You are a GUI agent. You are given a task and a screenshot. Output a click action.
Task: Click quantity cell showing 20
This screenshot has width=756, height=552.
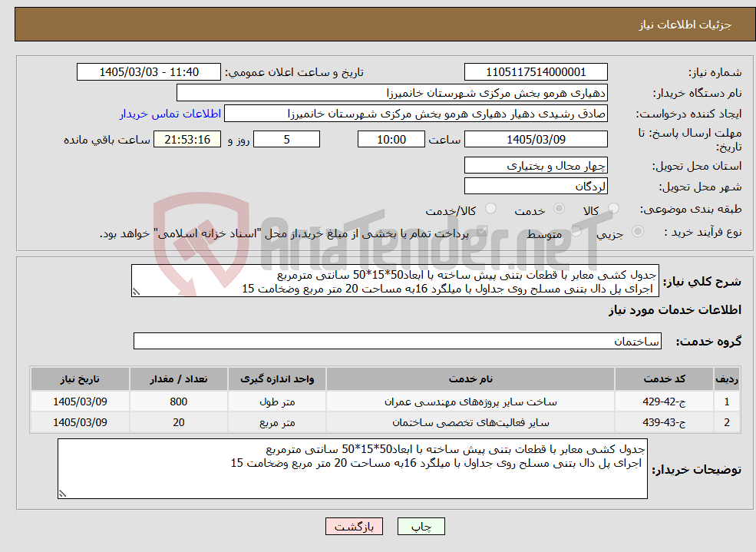178,422
